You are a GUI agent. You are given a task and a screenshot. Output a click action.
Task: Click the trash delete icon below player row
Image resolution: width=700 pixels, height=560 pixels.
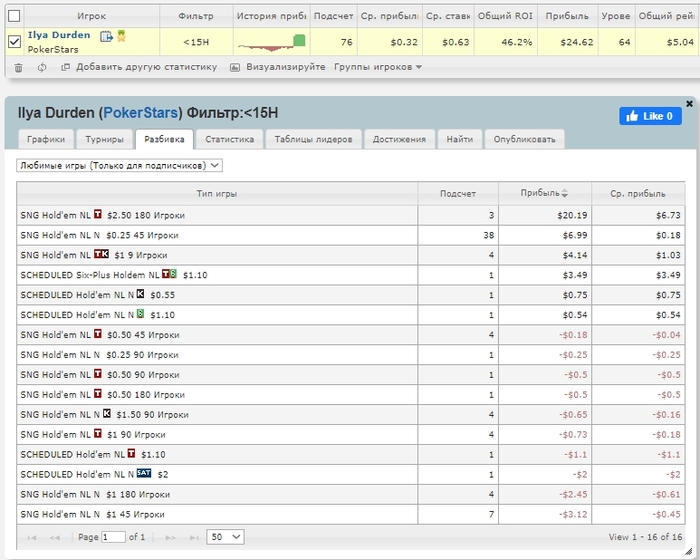point(18,67)
